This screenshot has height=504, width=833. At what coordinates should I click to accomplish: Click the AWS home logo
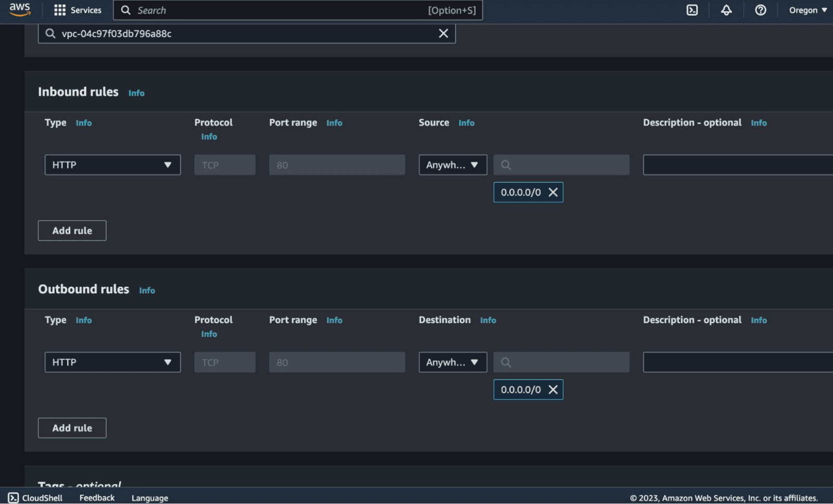pos(19,10)
